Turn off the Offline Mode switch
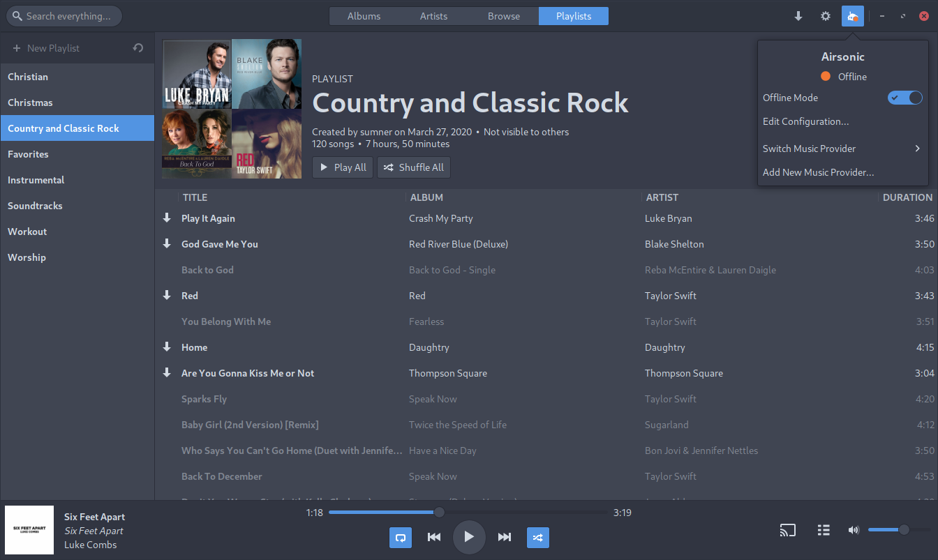 click(905, 98)
